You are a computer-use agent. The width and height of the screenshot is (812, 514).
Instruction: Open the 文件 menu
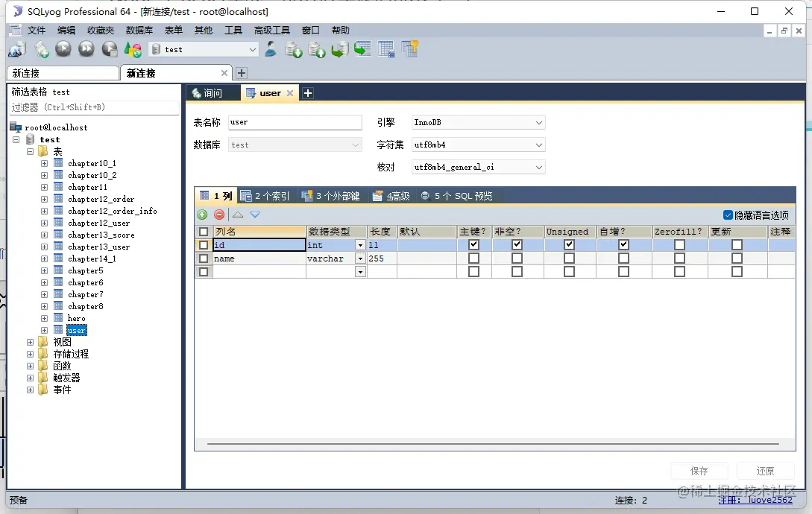[37, 30]
